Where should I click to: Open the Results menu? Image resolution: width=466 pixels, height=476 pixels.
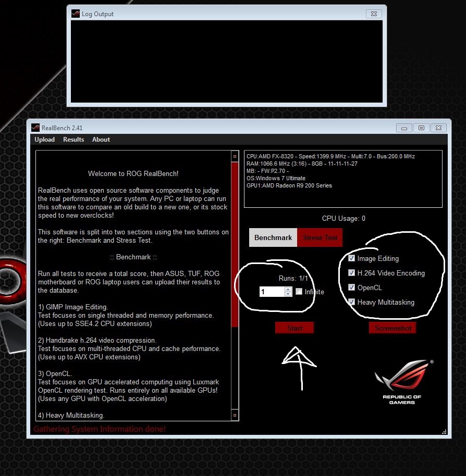tap(73, 140)
